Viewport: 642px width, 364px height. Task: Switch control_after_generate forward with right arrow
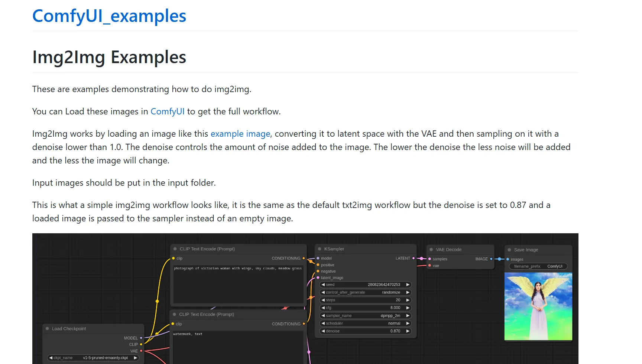408,292
